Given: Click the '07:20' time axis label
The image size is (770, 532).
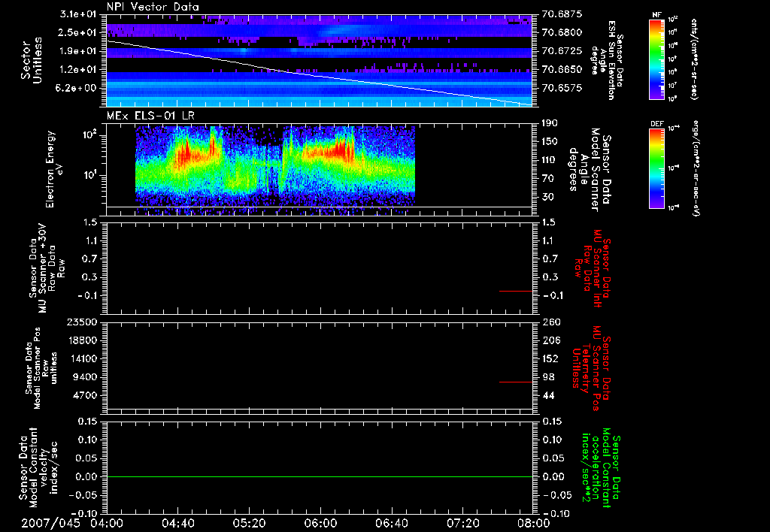Looking at the screenshot, I should (462, 523).
